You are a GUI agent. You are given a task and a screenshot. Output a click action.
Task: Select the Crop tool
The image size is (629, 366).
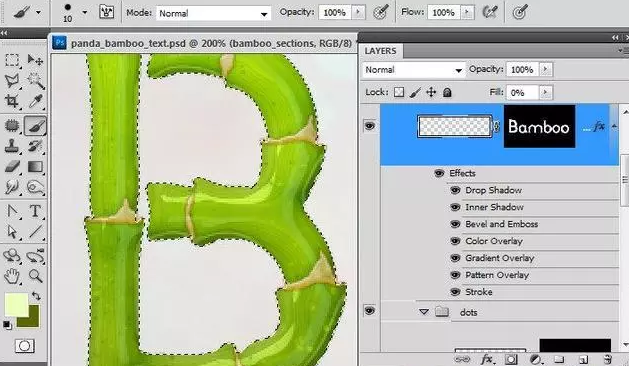click(x=12, y=102)
